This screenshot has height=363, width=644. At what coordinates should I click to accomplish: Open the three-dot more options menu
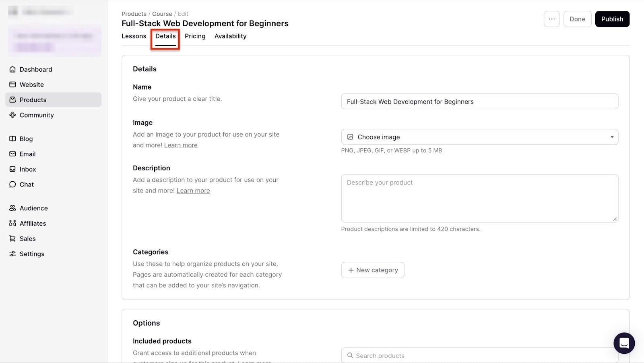pos(551,19)
